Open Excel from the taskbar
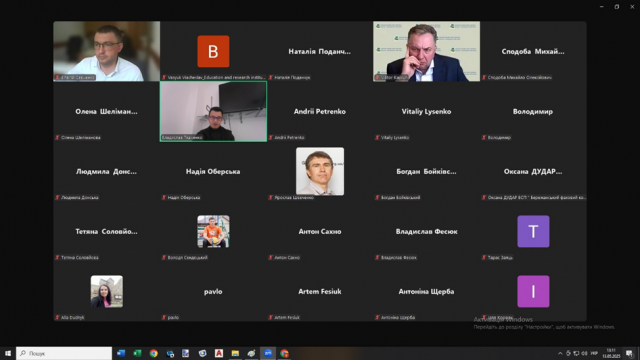 pyautogui.click(x=137, y=353)
